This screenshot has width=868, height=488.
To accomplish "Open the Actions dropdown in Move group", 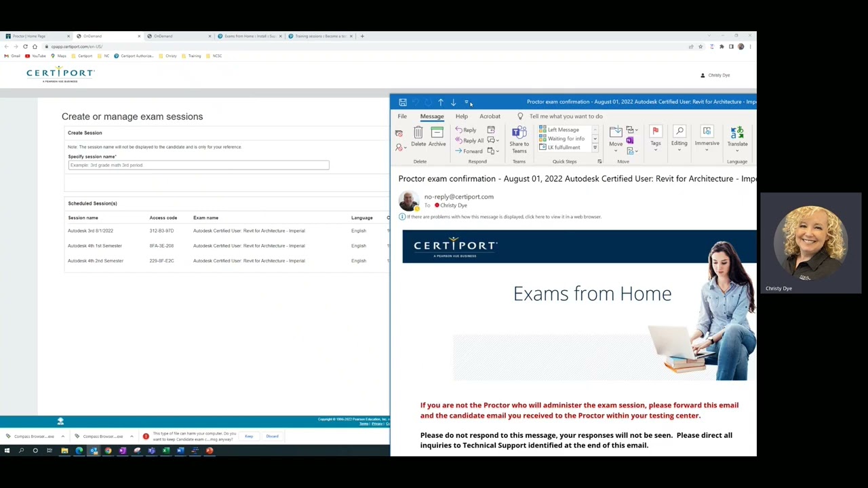I will point(631,150).
